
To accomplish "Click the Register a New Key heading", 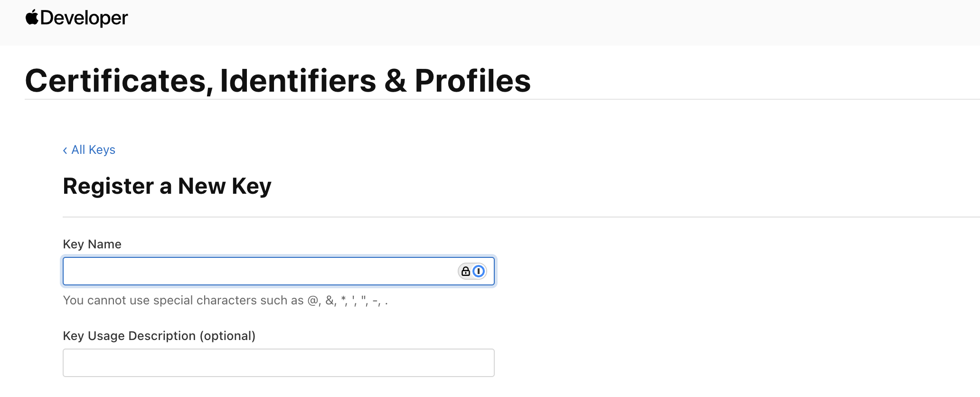I will (167, 186).
